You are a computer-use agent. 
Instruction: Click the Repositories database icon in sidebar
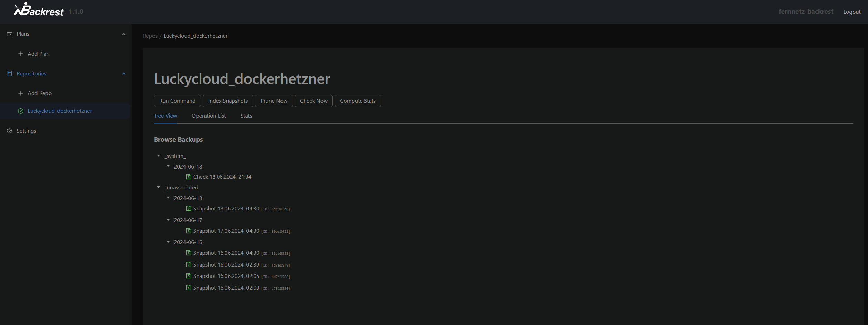click(10, 74)
